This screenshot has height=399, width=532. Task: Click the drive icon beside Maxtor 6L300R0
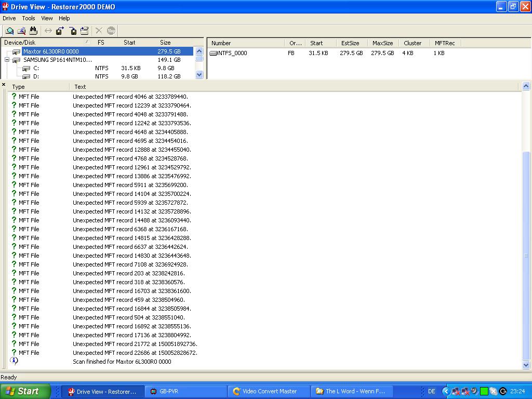click(x=16, y=51)
